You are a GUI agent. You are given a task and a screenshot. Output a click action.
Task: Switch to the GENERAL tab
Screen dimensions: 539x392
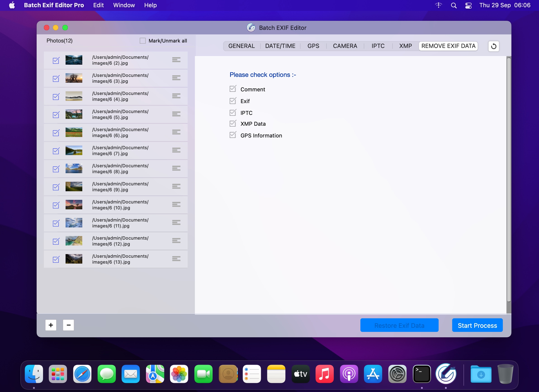click(x=241, y=46)
